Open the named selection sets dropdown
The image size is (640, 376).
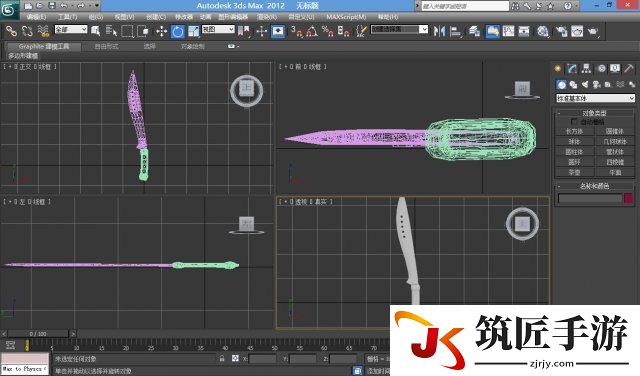pos(399,29)
